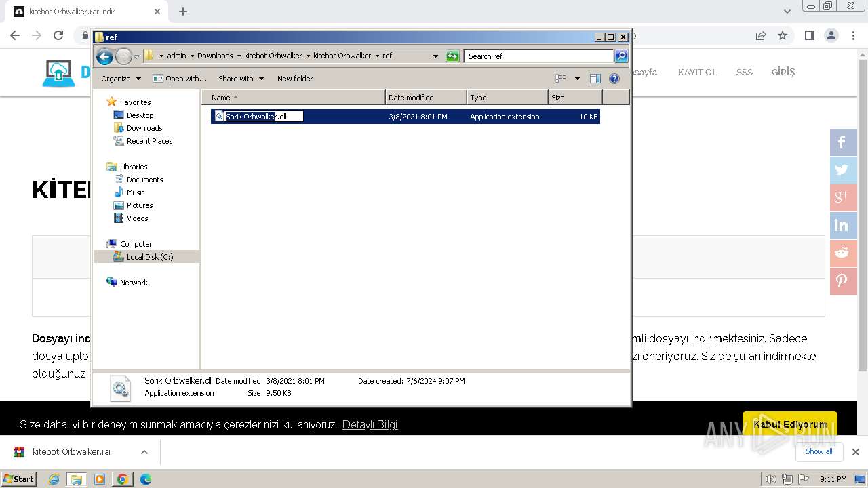
Task: Click Open with... toolbar button
Action: (x=180, y=79)
